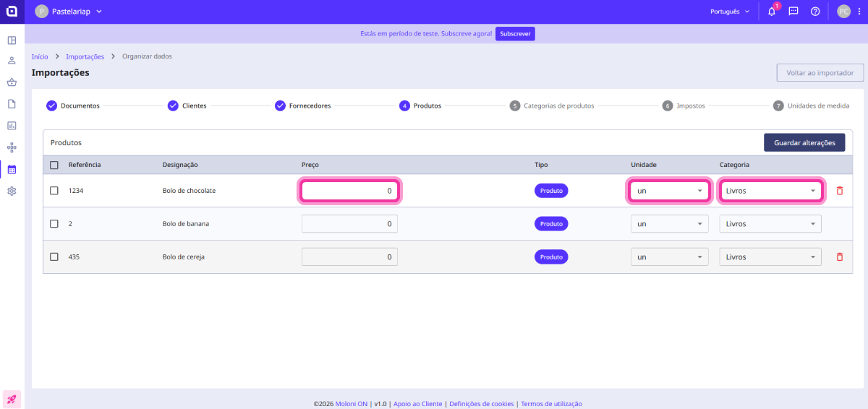
Task: Check the Bolo de banana row checkbox
Action: 54,224
